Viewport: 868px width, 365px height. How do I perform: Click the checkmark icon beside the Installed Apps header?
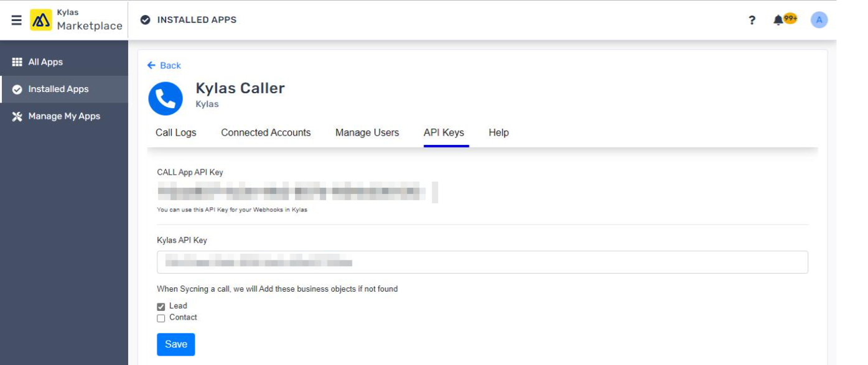click(x=146, y=20)
